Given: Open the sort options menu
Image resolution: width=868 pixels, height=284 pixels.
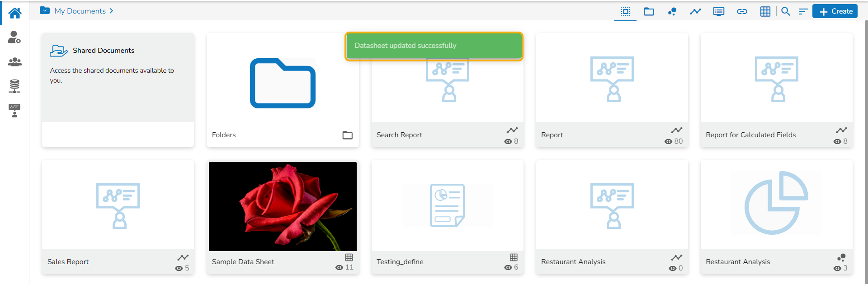Looking at the screenshot, I should click(803, 11).
